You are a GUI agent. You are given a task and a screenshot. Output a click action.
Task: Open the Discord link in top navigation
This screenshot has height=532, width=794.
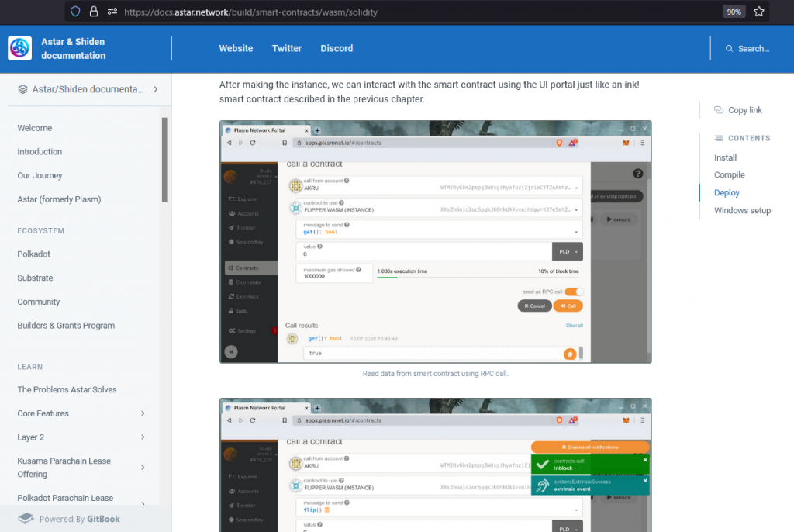[337, 48]
